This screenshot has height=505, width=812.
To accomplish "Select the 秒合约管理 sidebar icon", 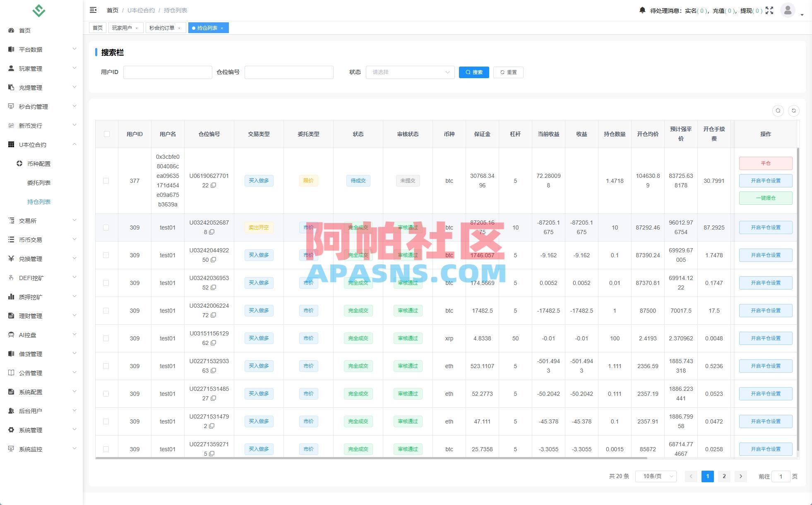I will pos(10,106).
